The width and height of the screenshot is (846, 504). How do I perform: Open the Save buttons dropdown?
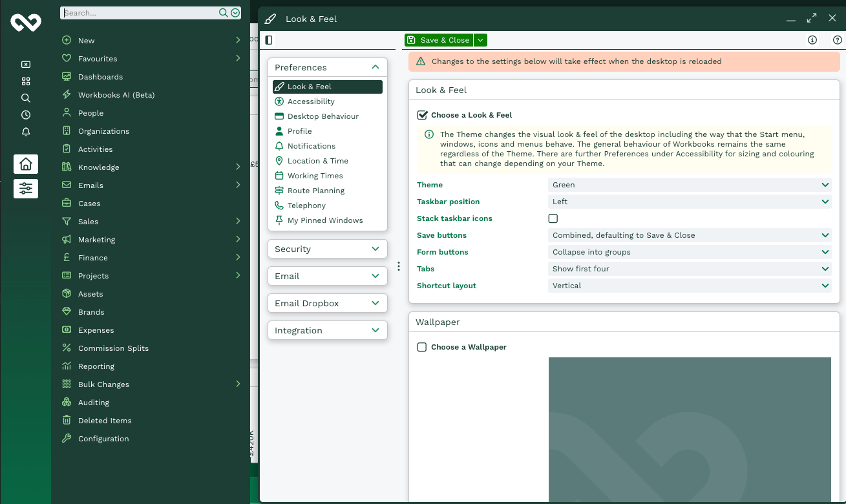pyautogui.click(x=690, y=235)
